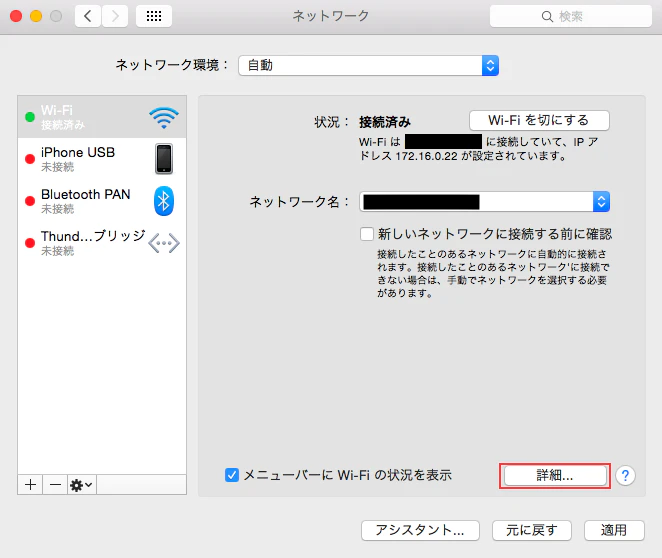
Task: Select Thunderbolt bridge service
Action: click(102, 243)
